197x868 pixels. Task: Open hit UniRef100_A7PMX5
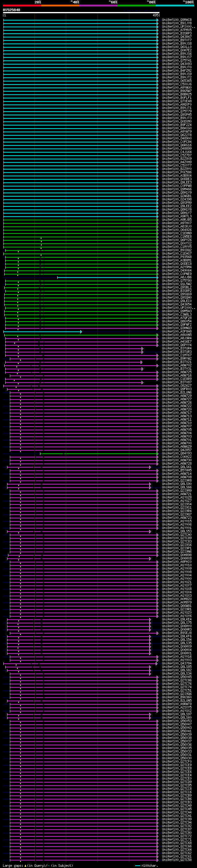coord(177,30)
